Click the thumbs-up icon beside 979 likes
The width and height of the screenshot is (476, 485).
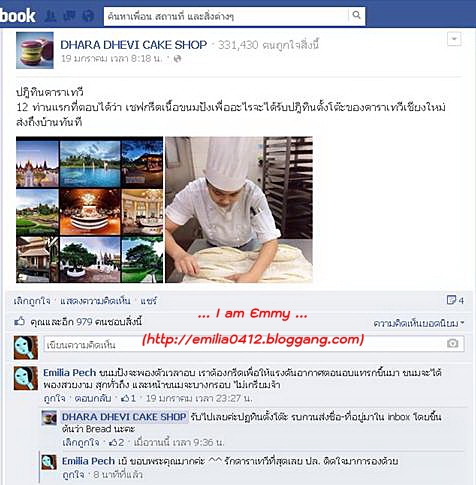(20, 321)
